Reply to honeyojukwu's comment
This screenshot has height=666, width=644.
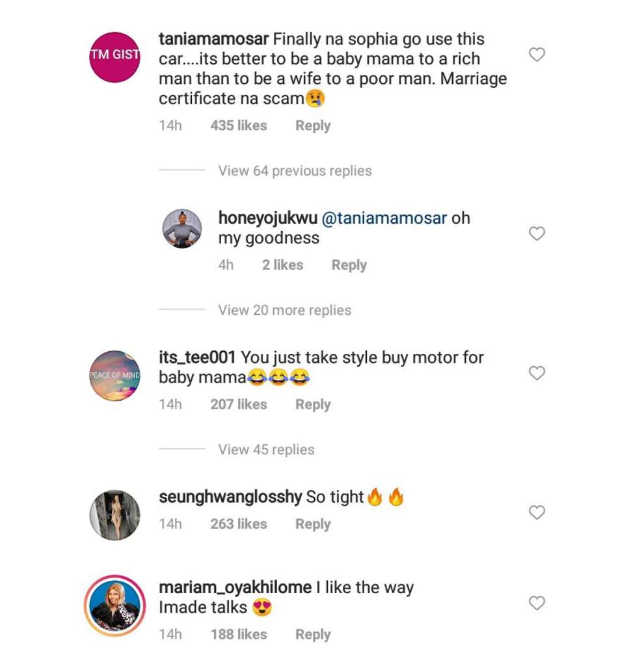tap(349, 265)
